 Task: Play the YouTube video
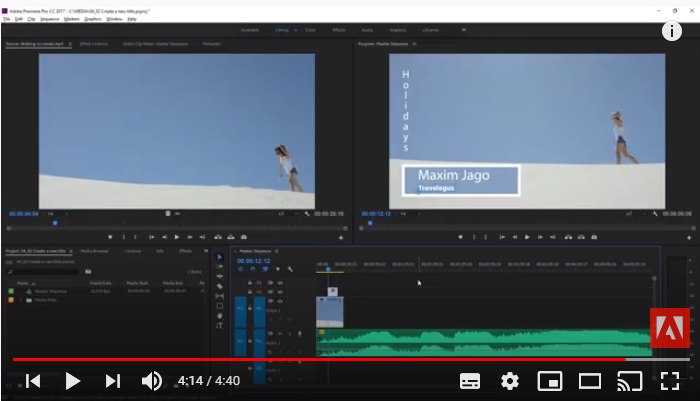72,381
